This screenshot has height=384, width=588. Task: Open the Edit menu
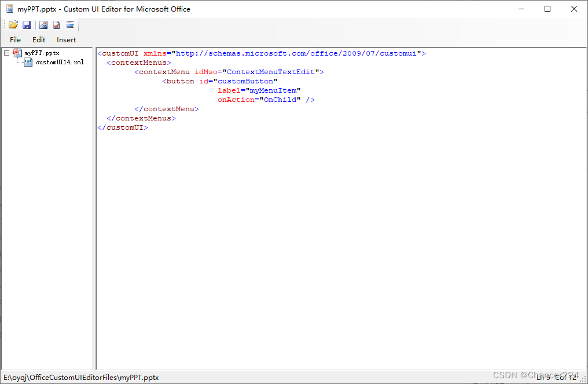[x=38, y=39]
